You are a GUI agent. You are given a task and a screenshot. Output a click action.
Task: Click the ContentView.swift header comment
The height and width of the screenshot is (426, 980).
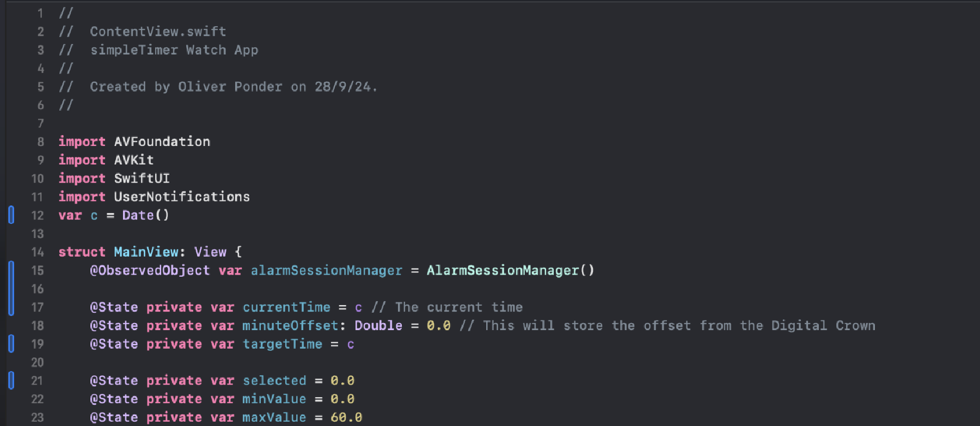click(x=158, y=32)
